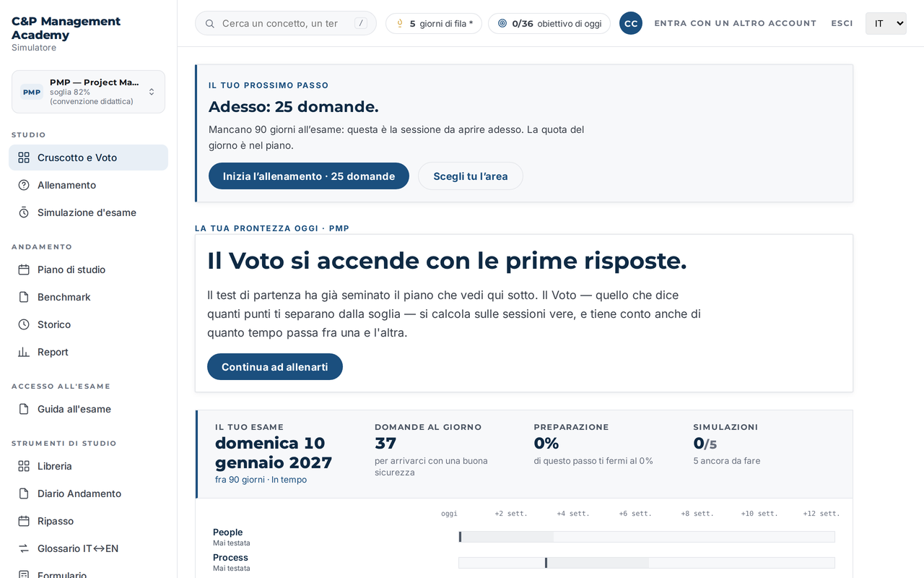924x578 pixels.
Task: Click the Simulazioni 0/5 value
Action: 705,444
